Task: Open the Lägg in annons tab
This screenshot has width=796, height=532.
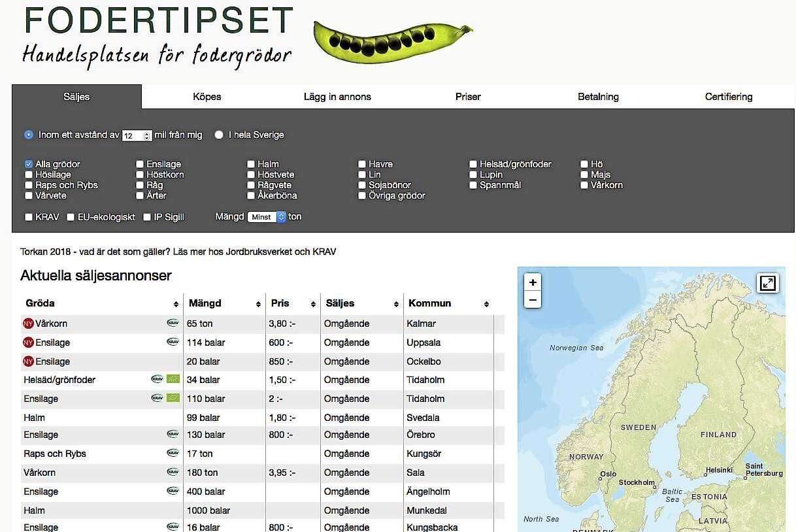Action: (337, 97)
